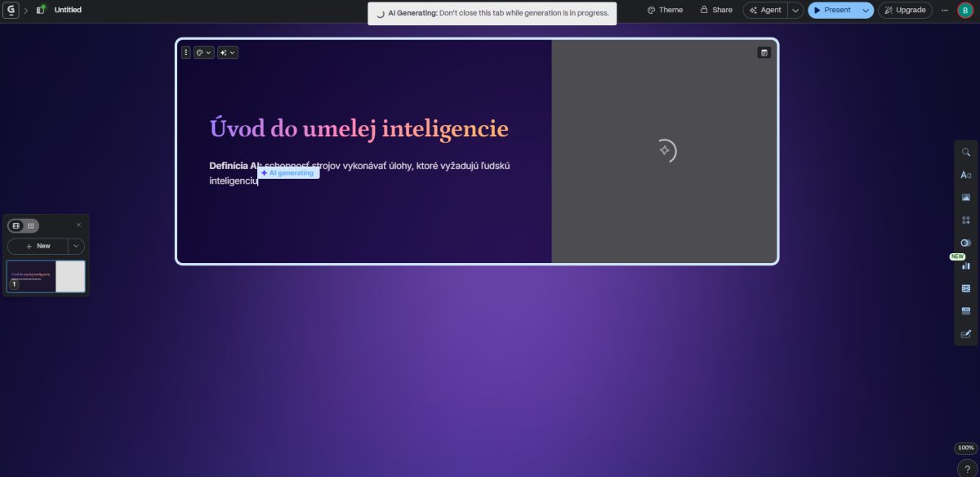The height and width of the screenshot is (477, 980).
Task: Click the Upgrade button
Action: tap(905, 10)
